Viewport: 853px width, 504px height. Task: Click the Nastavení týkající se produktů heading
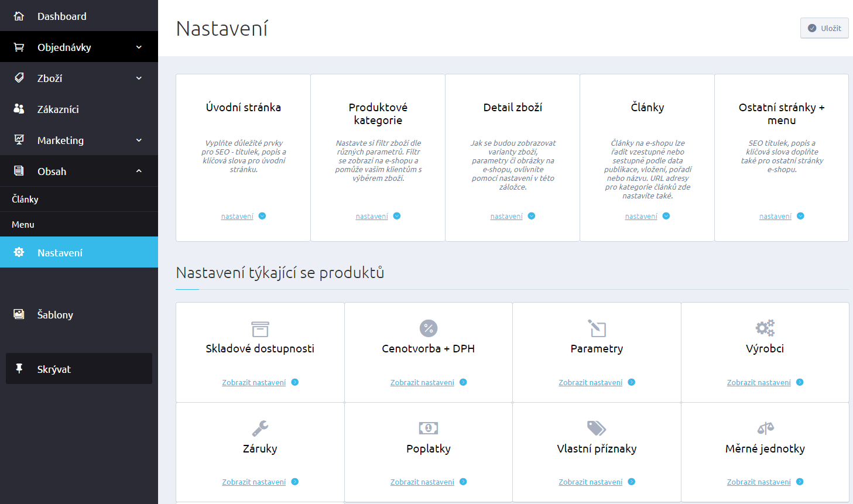click(x=280, y=273)
